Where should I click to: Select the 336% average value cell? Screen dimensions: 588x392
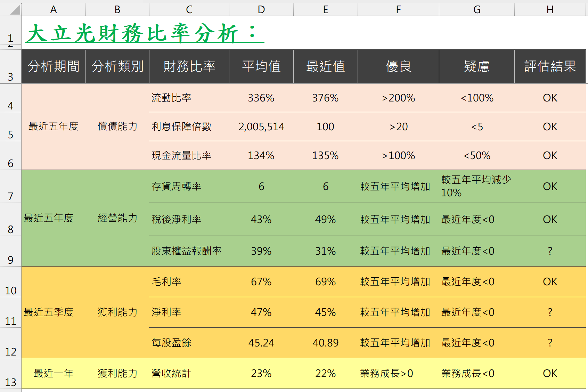(x=261, y=98)
